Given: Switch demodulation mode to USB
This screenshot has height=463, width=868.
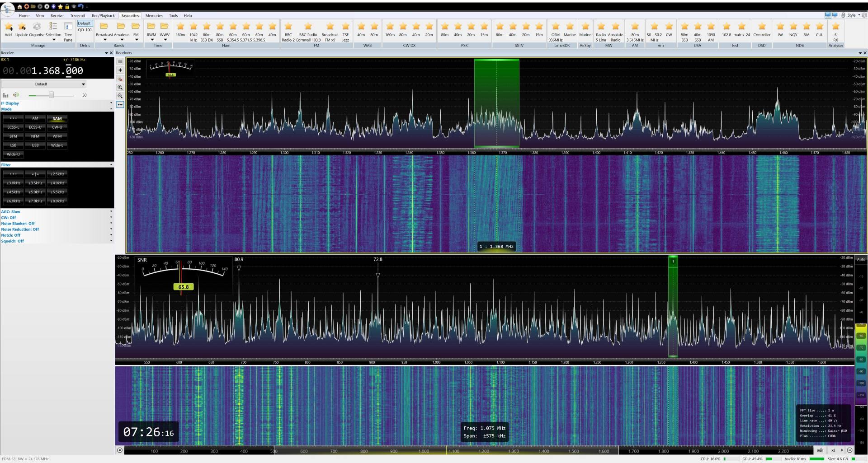Looking at the screenshot, I should pyautogui.click(x=35, y=145).
